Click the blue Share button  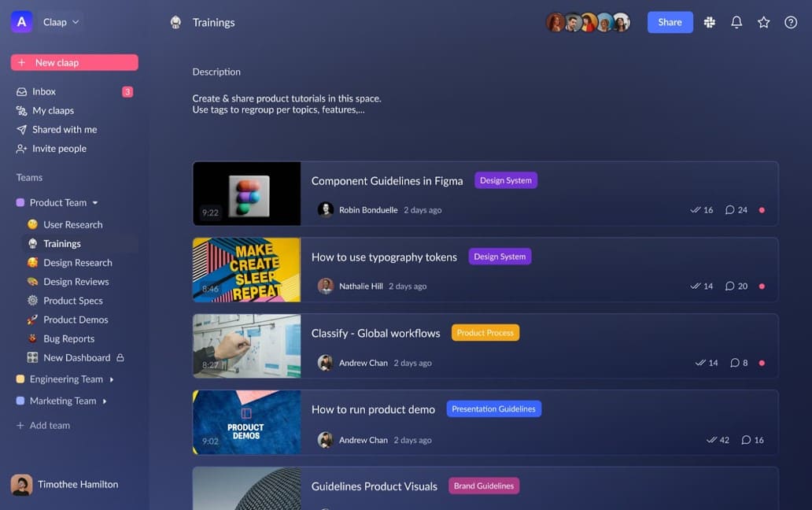(670, 22)
